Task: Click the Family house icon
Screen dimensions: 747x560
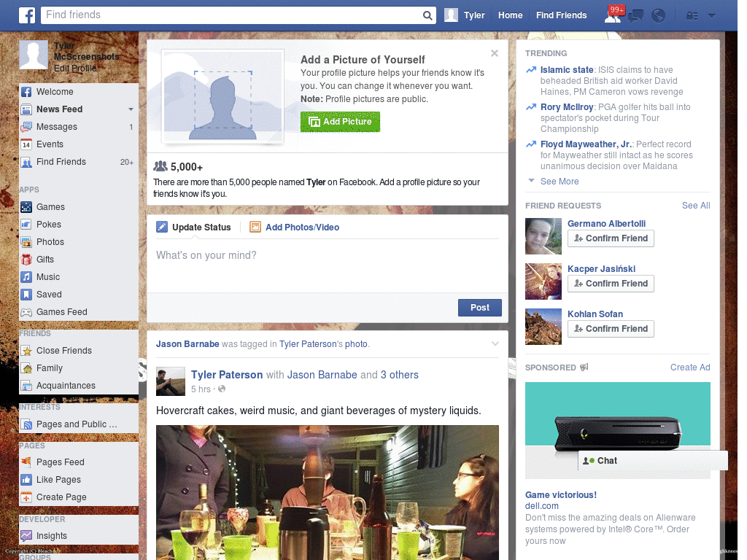Action: coord(26,368)
